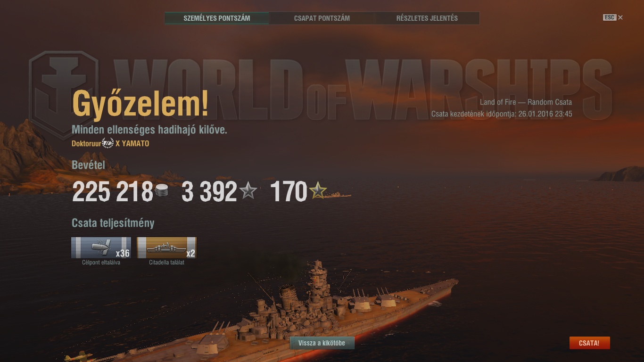Click the Célpont eltalálva ribbon icon
The width and height of the screenshot is (644, 362).
tap(101, 248)
